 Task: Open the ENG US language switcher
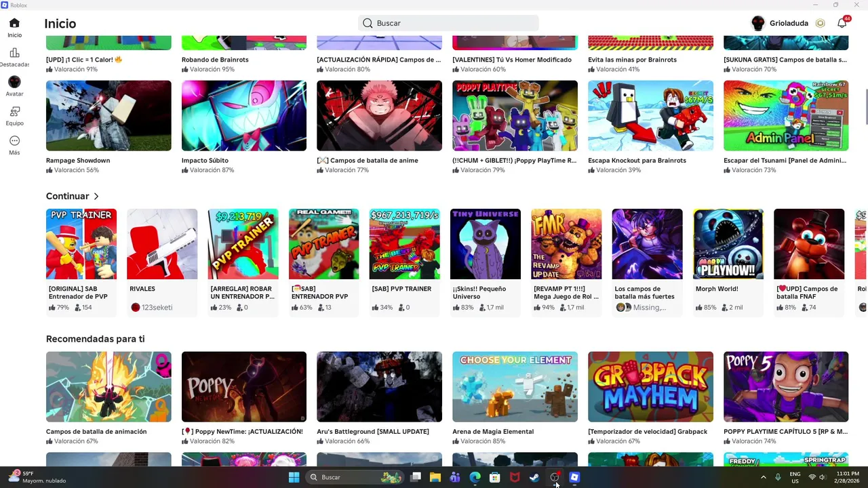[795, 477]
